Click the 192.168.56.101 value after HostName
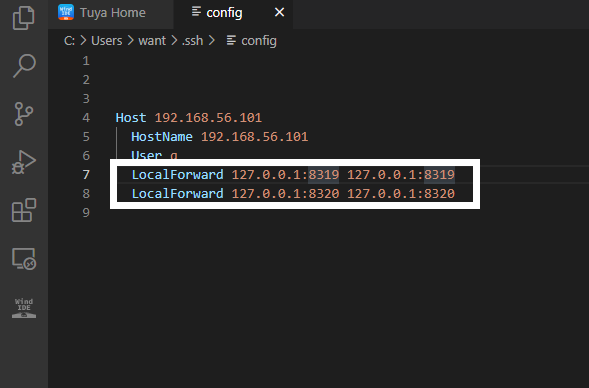Image resolution: width=589 pixels, height=388 pixels. pyautogui.click(x=254, y=136)
